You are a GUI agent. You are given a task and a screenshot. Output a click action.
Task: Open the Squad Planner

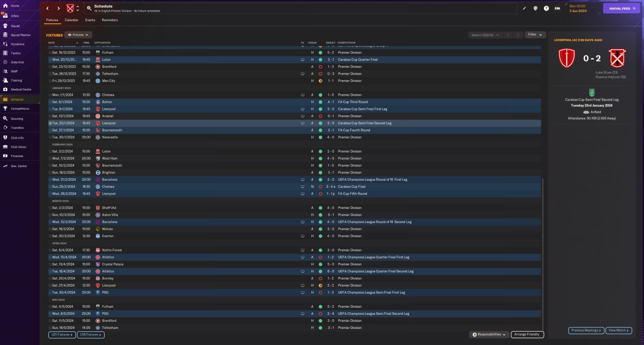[20, 35]
